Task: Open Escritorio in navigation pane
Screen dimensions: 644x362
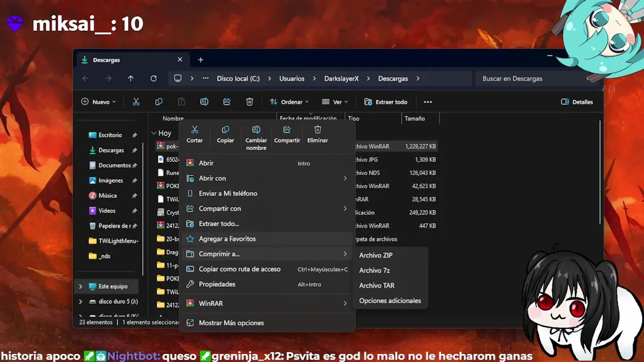Action: pyautogui.click(x=110, y=135)
